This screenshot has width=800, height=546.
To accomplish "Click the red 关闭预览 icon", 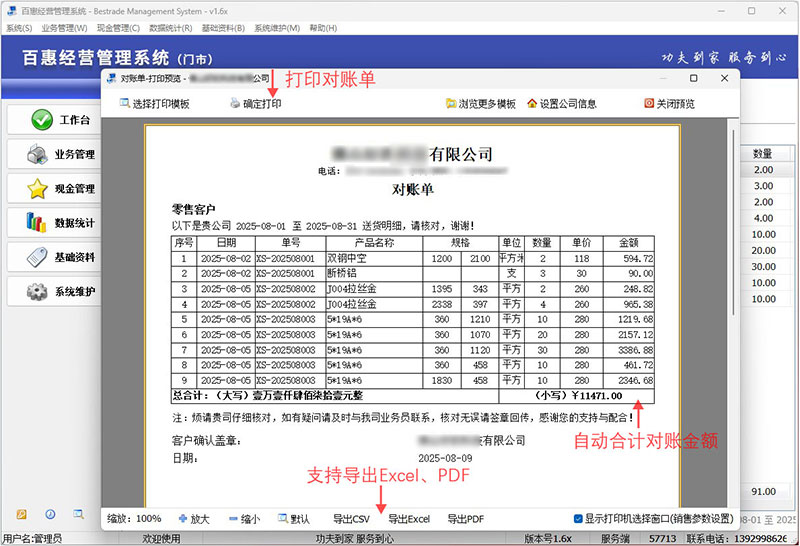I will 649,104.
